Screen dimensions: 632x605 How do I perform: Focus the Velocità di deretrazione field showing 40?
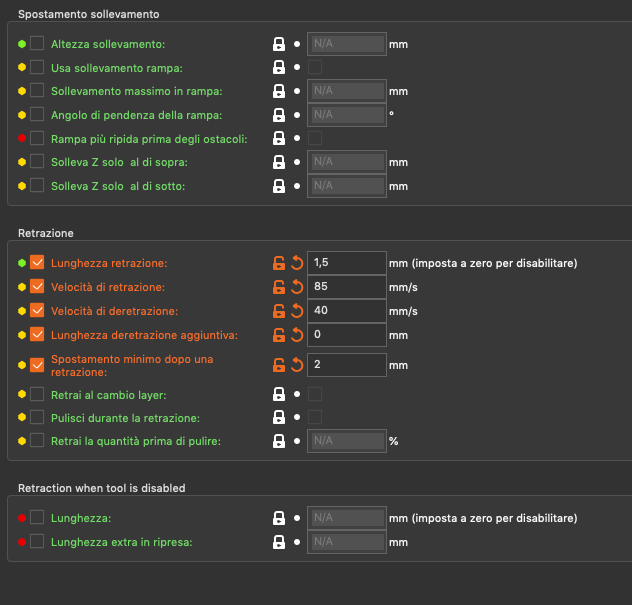346,311
